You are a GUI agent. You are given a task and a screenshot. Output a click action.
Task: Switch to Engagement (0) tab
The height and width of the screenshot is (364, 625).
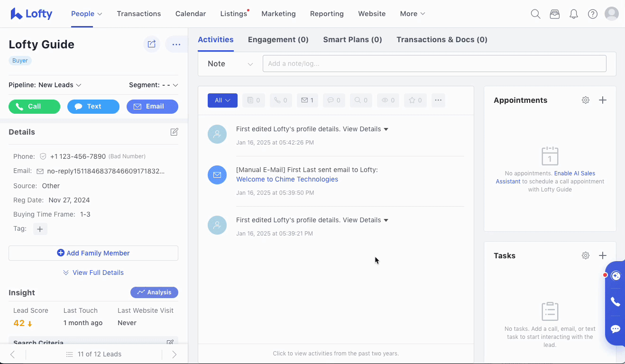278,40
